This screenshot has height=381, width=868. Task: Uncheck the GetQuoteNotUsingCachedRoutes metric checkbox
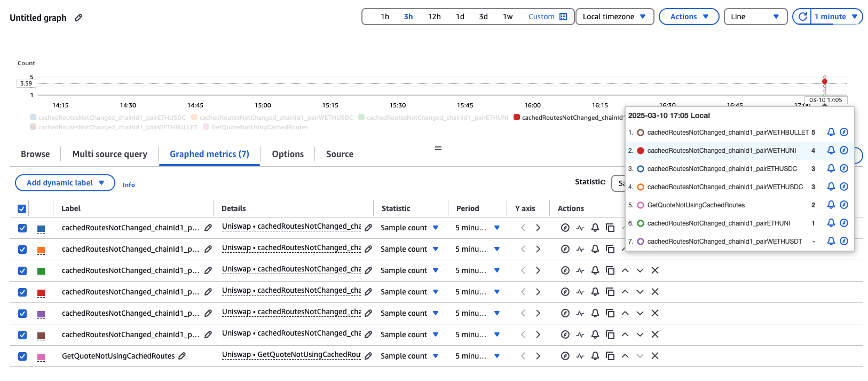coord(22,356)
